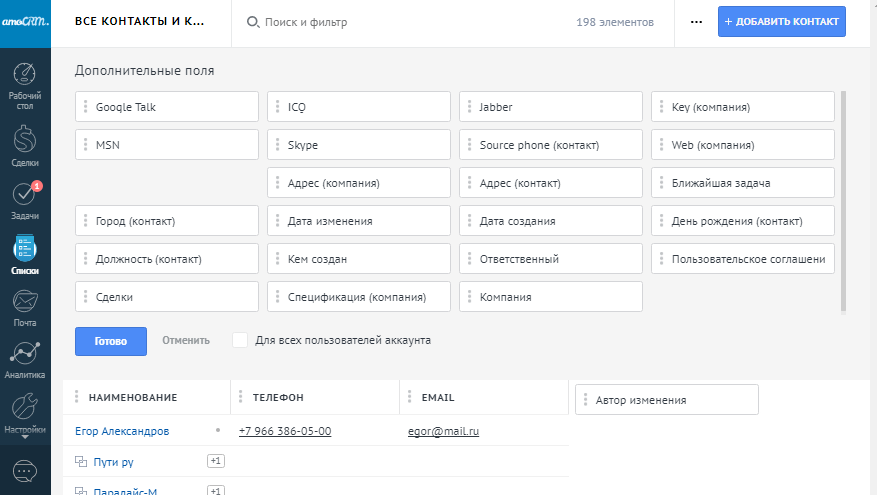Open the egor@mail.ru email link
The width and height of the screenshot is (877, 495).
443,431
